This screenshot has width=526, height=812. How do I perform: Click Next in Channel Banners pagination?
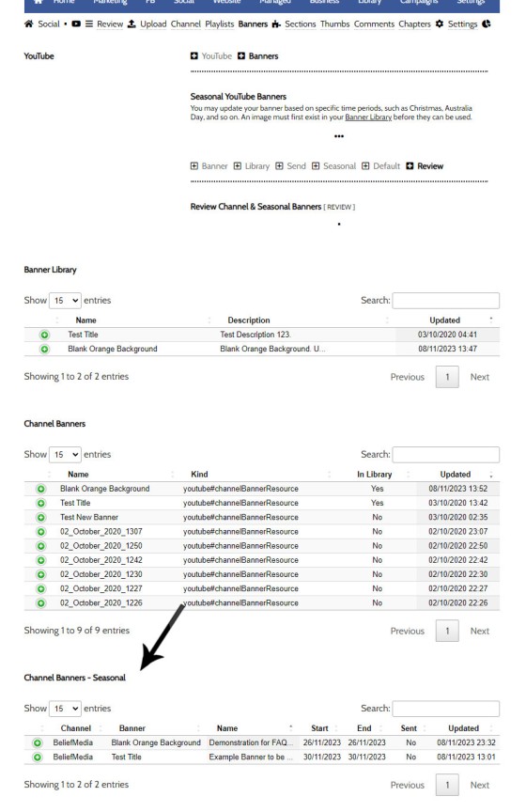point(479,632)
